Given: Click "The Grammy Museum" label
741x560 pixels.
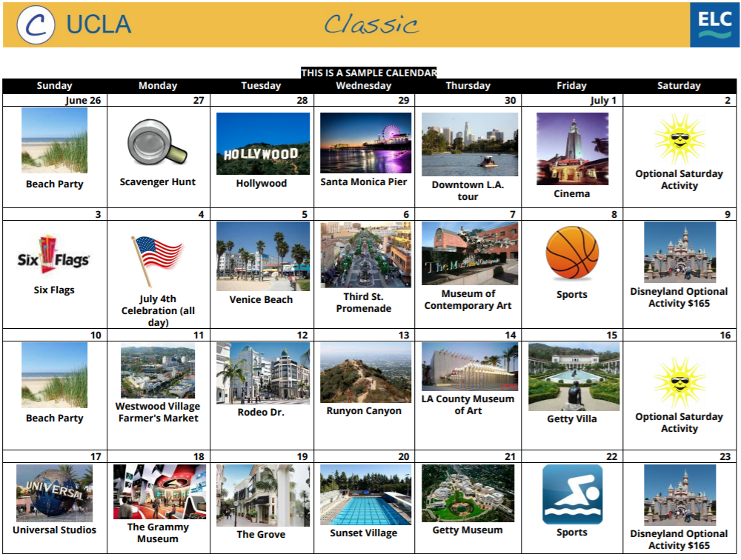Looking at the screenshot, I should click(158, 533).
